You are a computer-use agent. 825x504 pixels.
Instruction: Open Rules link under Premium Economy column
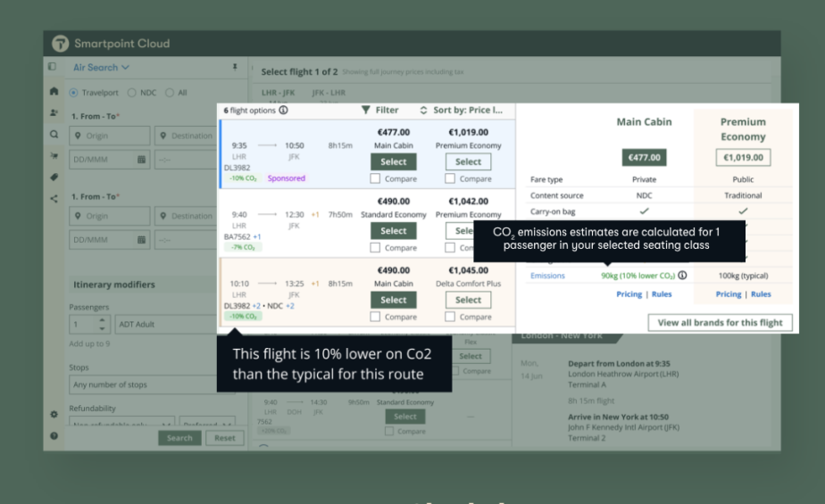tap(761, 294)
